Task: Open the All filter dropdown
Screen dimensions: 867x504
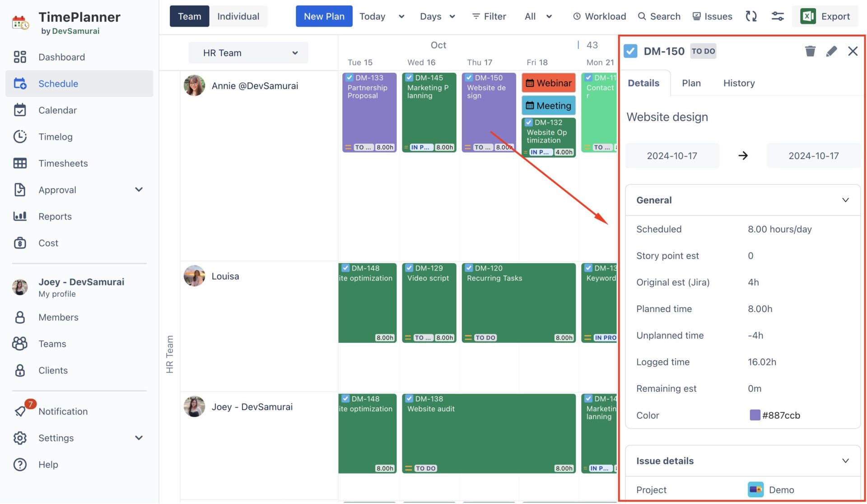Action: pyautogui.click(x=538, y=16)
